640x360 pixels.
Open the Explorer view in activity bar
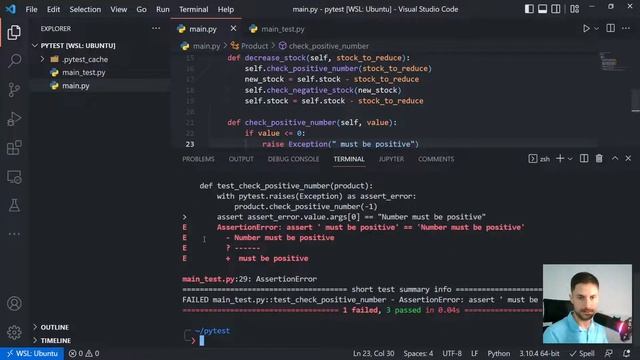point(14,32)
